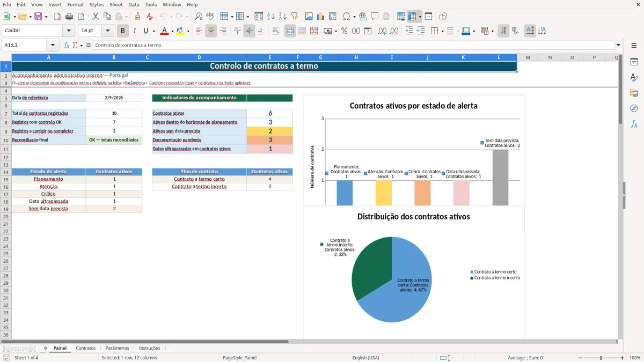
Task: Open Borders dropdown arrow
Action: (442, 31)
